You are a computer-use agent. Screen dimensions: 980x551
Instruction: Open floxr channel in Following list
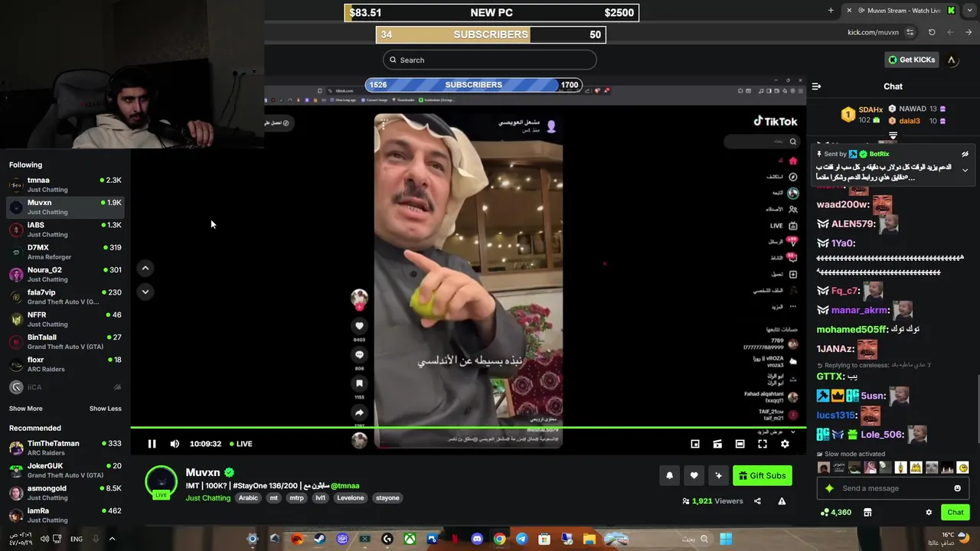coord(65,364)
